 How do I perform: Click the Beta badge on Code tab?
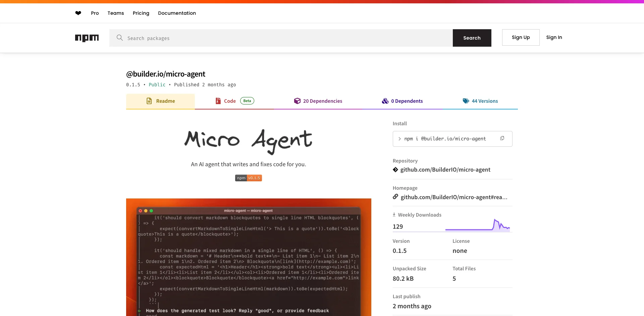click(x=247, y=101)
